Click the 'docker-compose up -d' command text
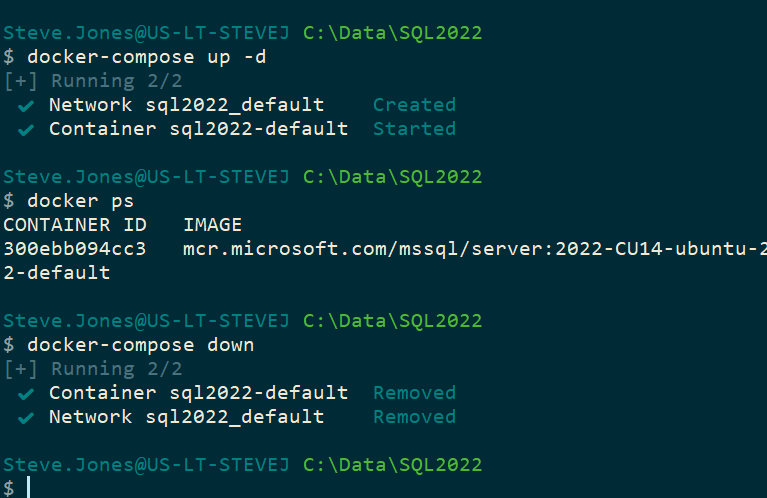 click(x=146, y=57)
